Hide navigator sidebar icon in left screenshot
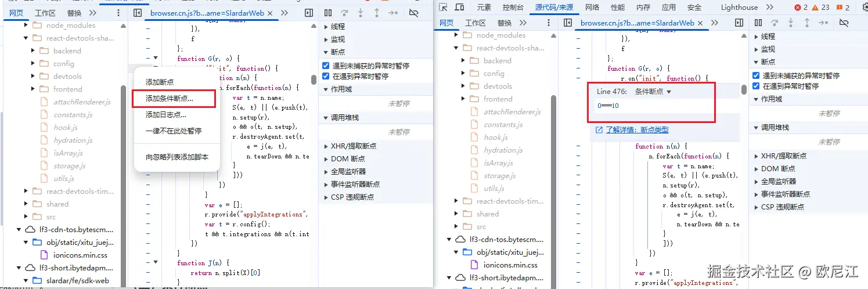Image resolution: width=868 pixels, height=289 pixels. pyautogui.click(x=138, y=13)
